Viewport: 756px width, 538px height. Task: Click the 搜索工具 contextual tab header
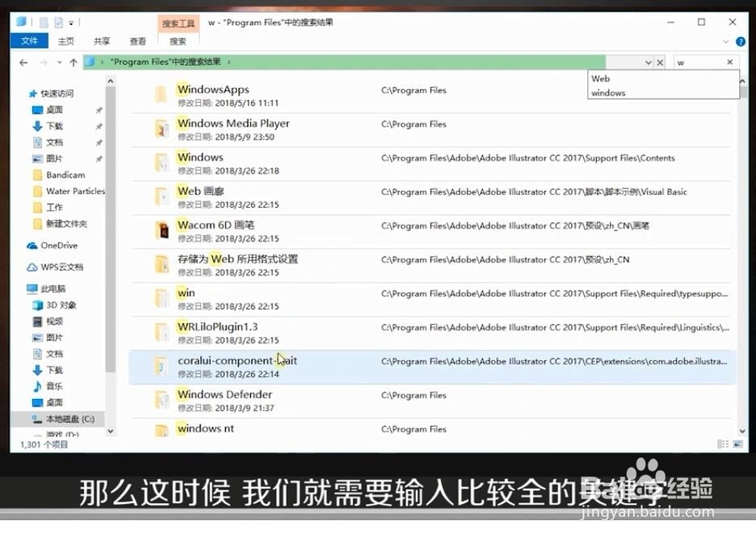(178, 23)
